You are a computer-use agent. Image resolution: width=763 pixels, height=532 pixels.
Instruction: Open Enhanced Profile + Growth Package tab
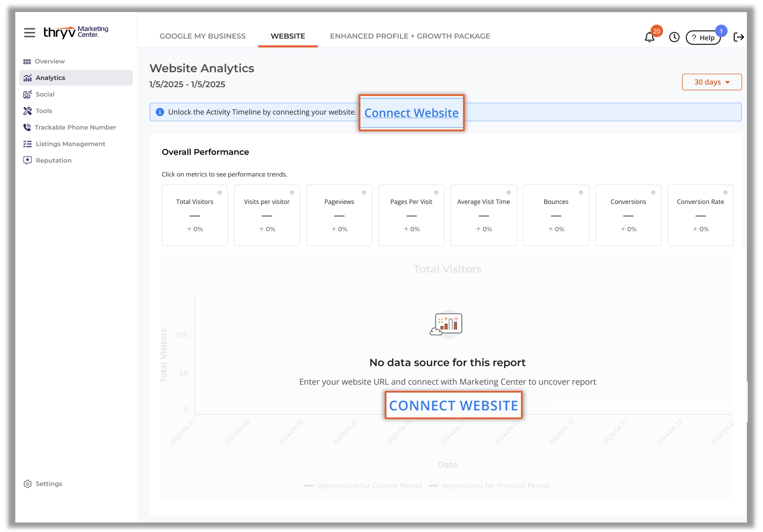(410, 36)
